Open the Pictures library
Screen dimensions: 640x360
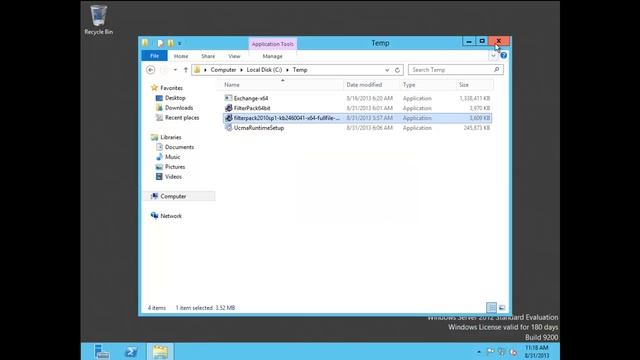pyautogui.click(x=175, y=167)
